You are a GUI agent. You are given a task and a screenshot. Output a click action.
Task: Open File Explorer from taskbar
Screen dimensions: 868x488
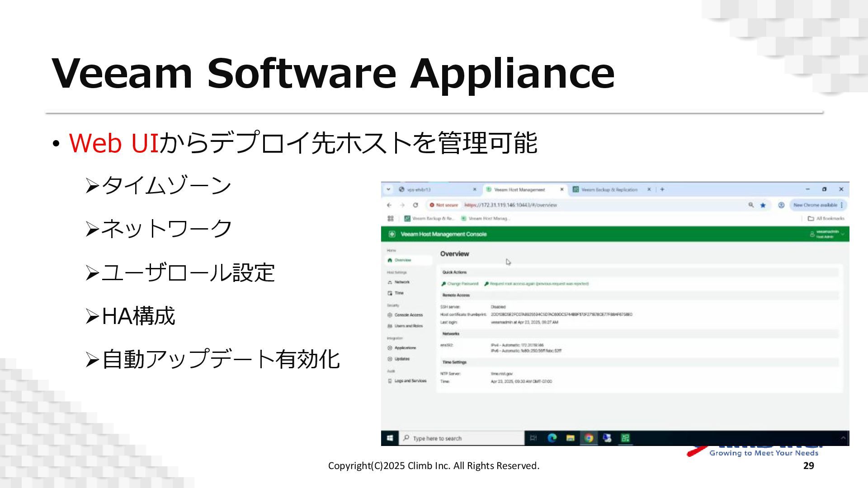click(x=571, y=438)
